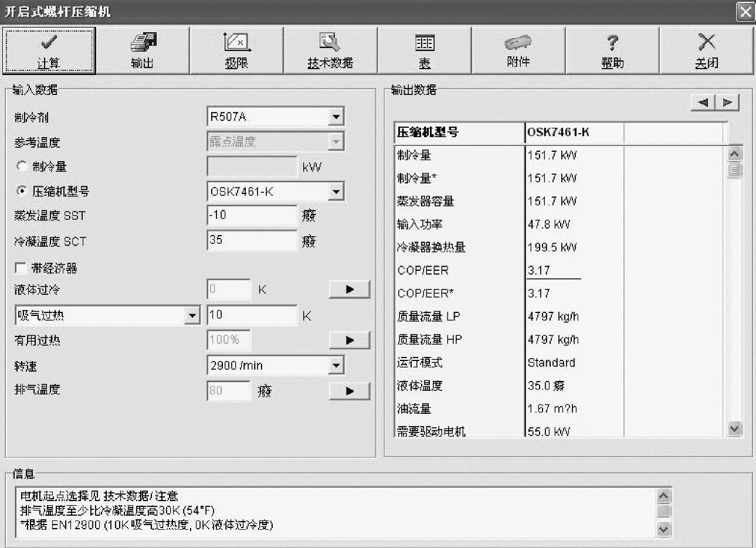756x548 pixels.
Task: Click the underlined COP/EER 3.17 value
Action: [x=539, y=270]
